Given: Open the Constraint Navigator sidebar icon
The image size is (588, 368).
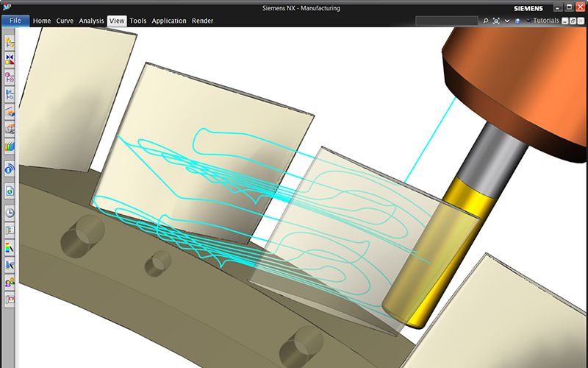Looking at the screenshot, I should pos(10,60).
